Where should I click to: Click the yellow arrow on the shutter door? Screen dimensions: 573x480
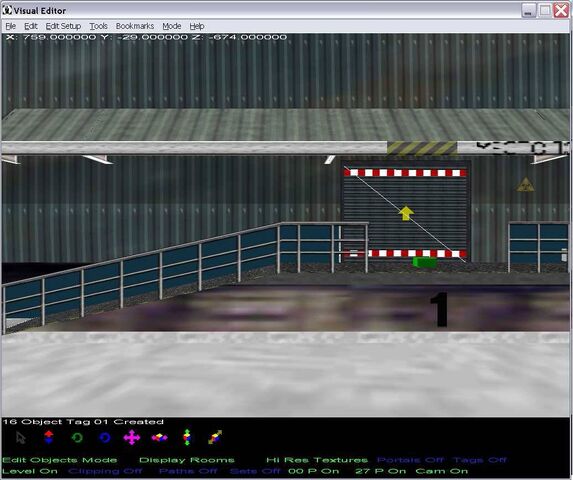[406, 213]
